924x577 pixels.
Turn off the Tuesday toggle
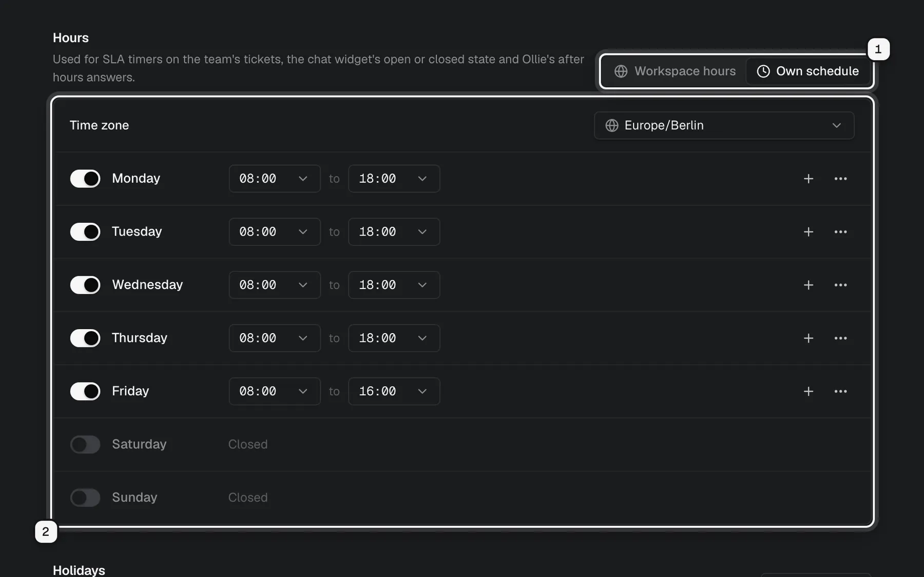click(85, 232)
